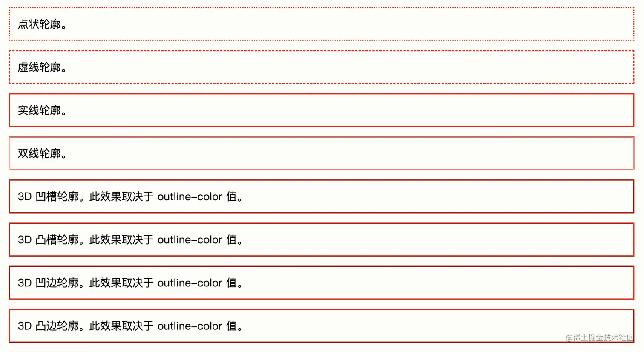Click outline-color in the inset box
Viewport: 644px width, 352px height.
tap(190, 283)
